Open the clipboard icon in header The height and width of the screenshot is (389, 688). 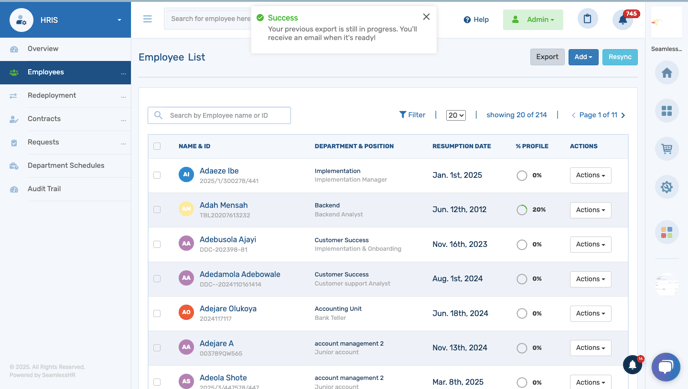tap(588, 19)
